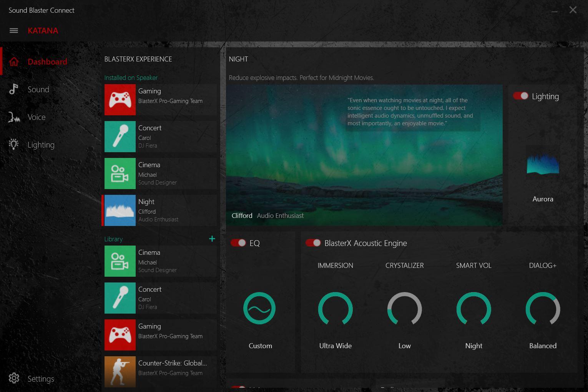Toggle the BlasterX Acoustic Engine switch
Screen dimensions: 588x392
(x=313, y=243)
